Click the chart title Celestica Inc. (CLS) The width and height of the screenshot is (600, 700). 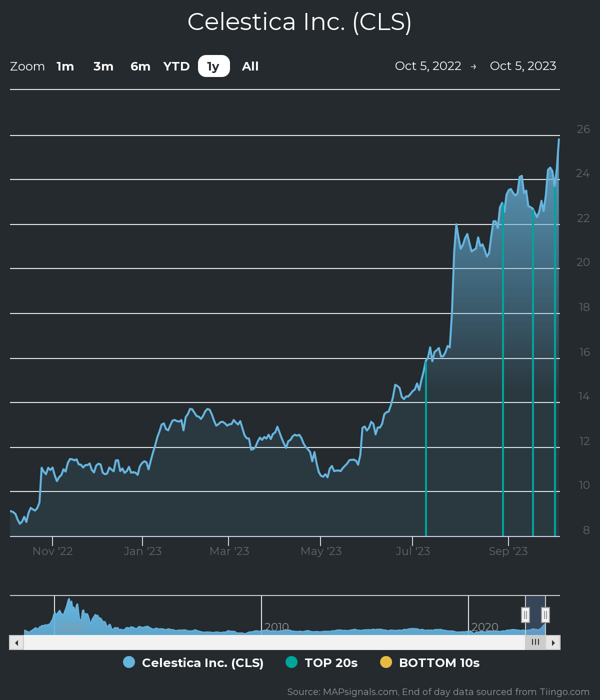[x=299, y=22]
